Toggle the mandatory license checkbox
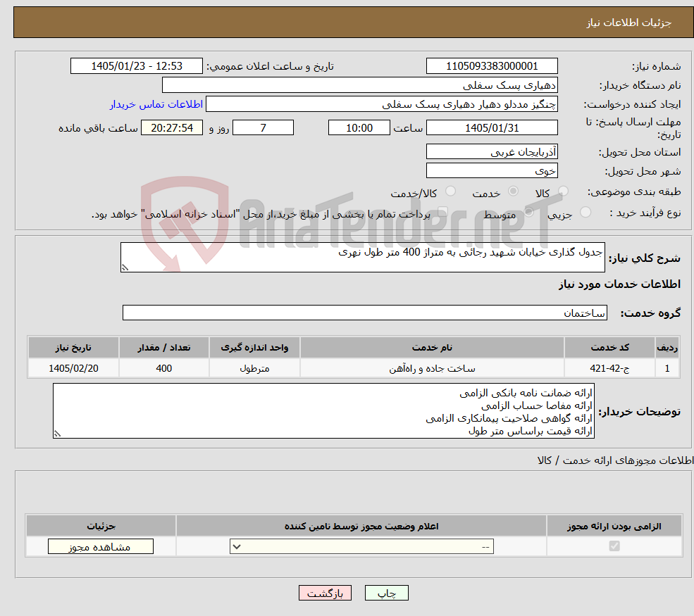Screen dimensions: 694x616 point(614,546)
